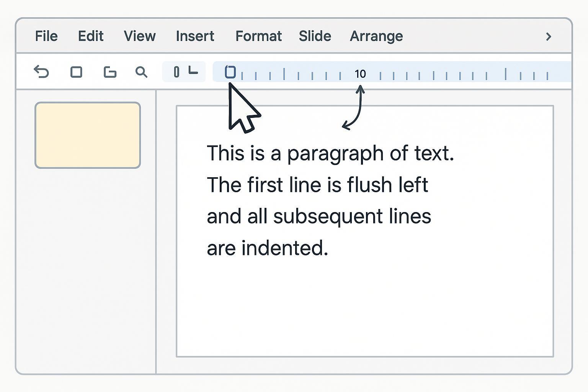Click the Undo arrow icon
This screenshot has height=392, width=588.
[x=41, y=72]
